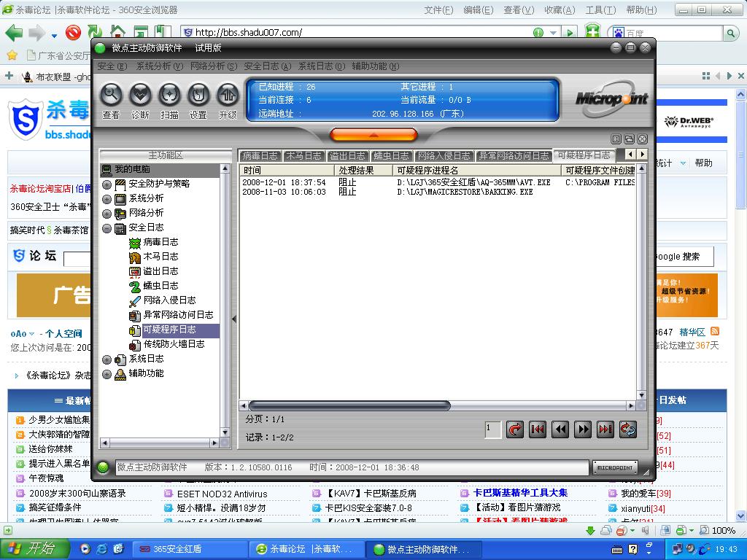
Task: Open the 辅助功能(H) menu
Action: pos(376,66)
